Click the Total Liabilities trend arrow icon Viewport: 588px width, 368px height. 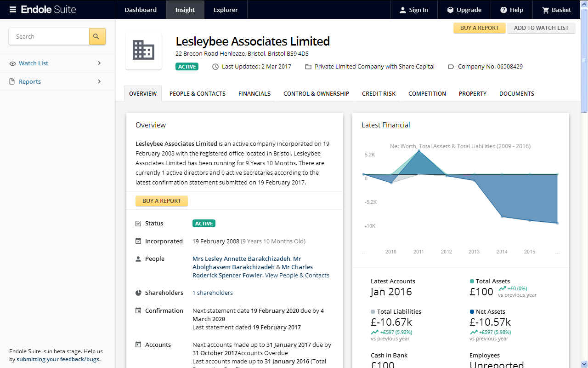[374, 332]
